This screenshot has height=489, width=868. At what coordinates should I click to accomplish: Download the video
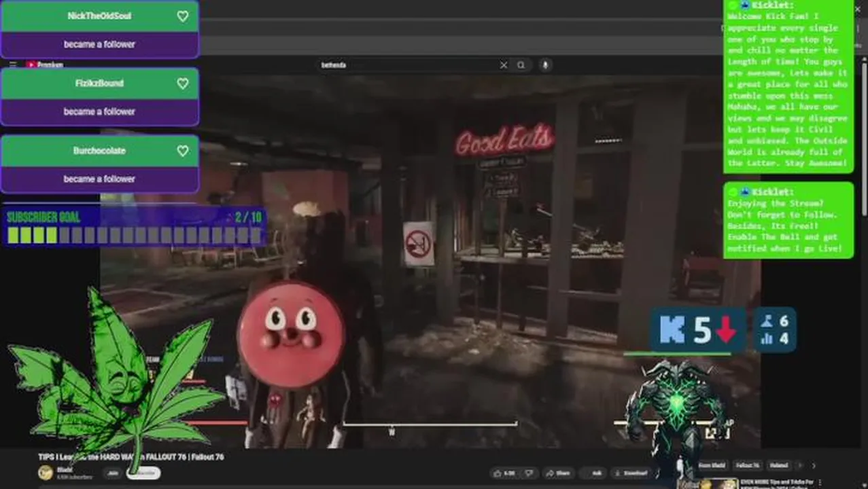coord(632,473)
